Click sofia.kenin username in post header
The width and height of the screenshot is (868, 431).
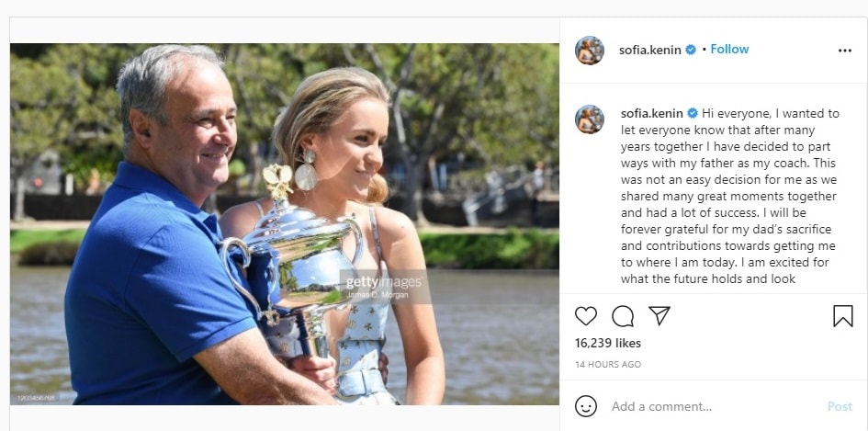pyautogui.click(x=650, y=50)
